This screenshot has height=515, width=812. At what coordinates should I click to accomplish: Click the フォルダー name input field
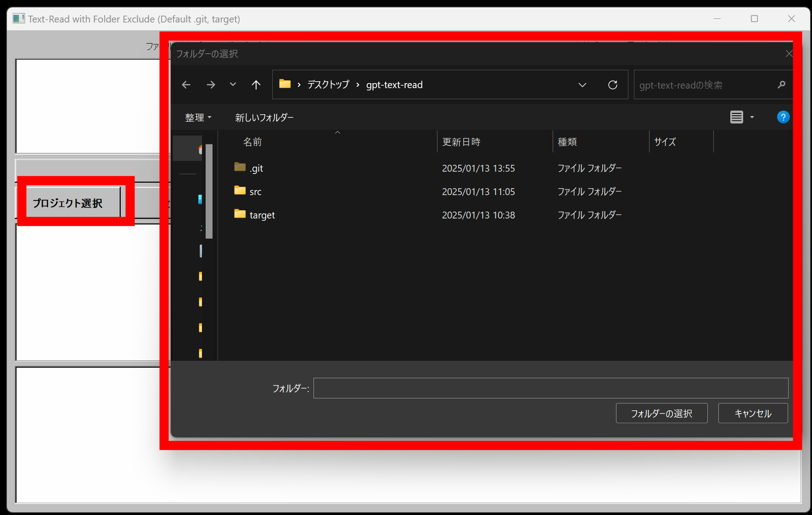tap(550, 388)
